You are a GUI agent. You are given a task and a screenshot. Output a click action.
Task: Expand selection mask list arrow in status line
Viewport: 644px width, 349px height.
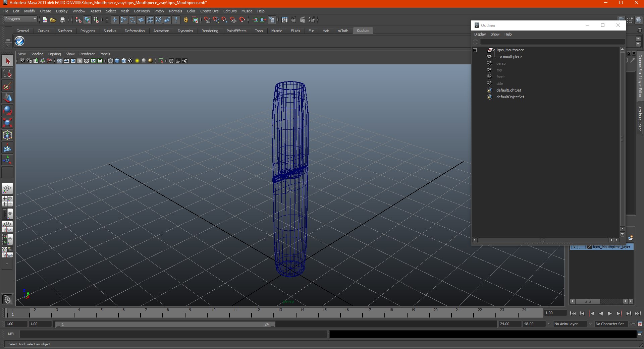point(107,20)
